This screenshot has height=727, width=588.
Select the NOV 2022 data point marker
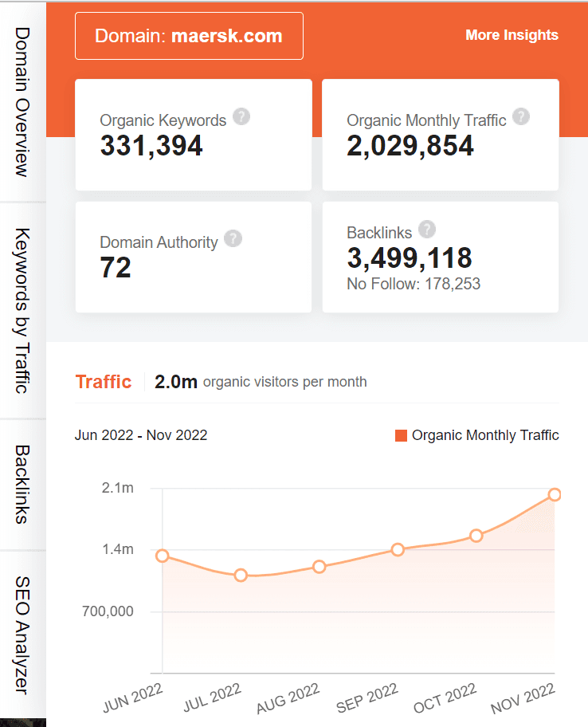[555, 496]
